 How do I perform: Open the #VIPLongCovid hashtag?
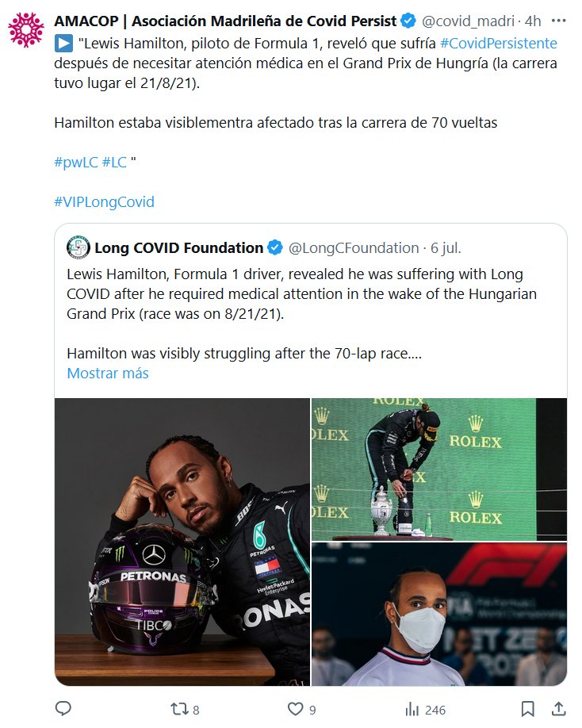tap(104, 201)
